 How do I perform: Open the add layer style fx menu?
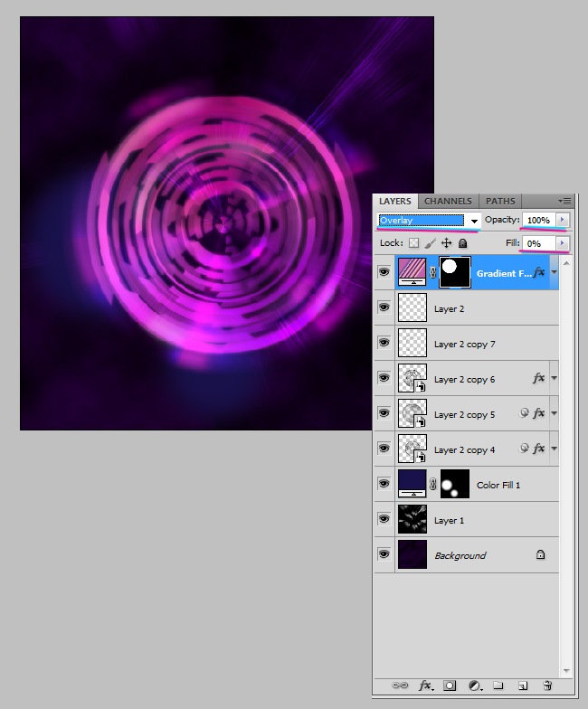[425, 685]
